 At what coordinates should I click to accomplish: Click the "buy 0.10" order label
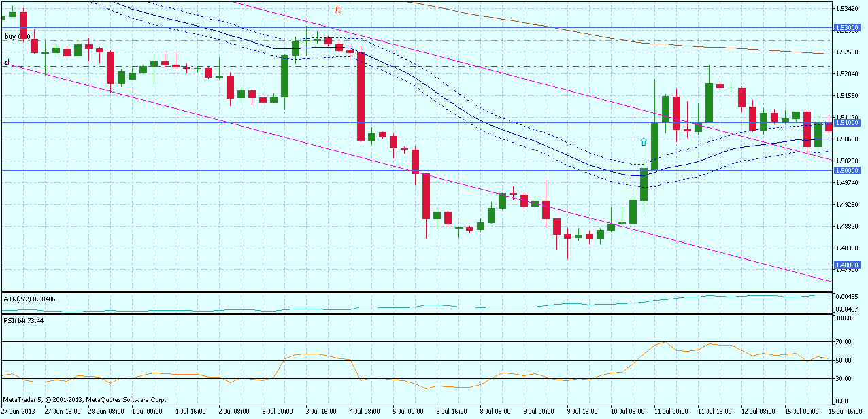(16, 37)
